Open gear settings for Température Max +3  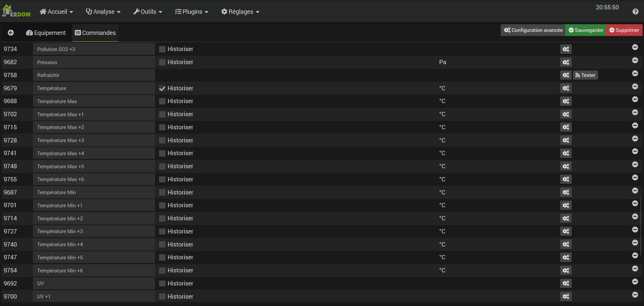566,140
